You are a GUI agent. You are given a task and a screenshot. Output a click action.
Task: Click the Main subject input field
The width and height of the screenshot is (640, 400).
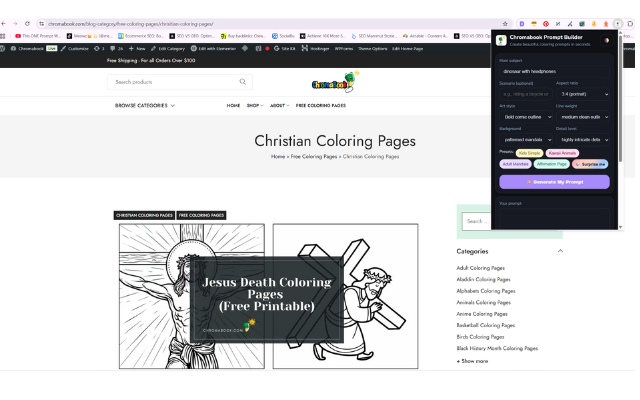[554, 71]
